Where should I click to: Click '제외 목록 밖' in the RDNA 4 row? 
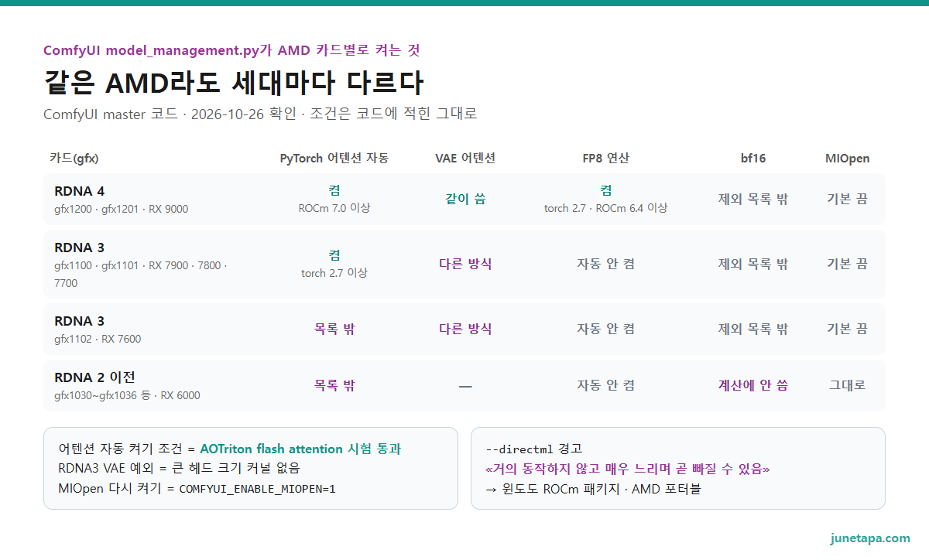click(x=753, y=199)
